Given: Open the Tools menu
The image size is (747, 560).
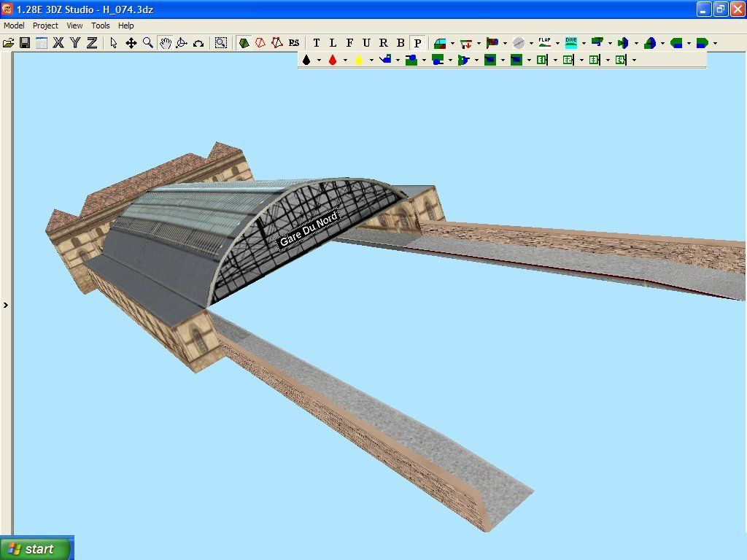Looking at the screenshot, I should pos(100,26).
